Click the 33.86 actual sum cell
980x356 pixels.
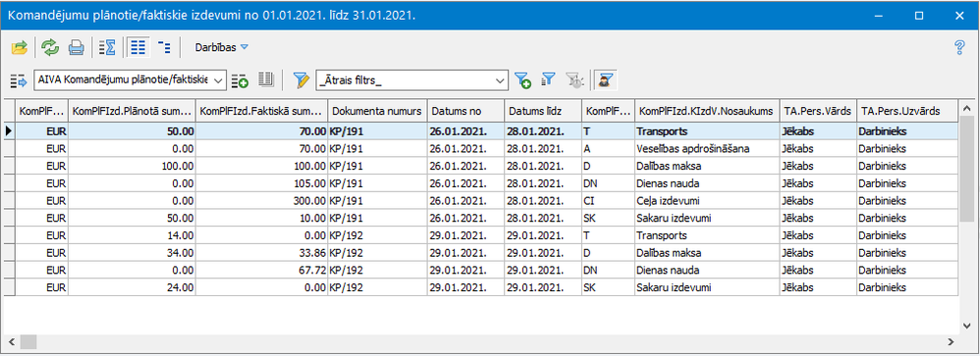point(262,254)
